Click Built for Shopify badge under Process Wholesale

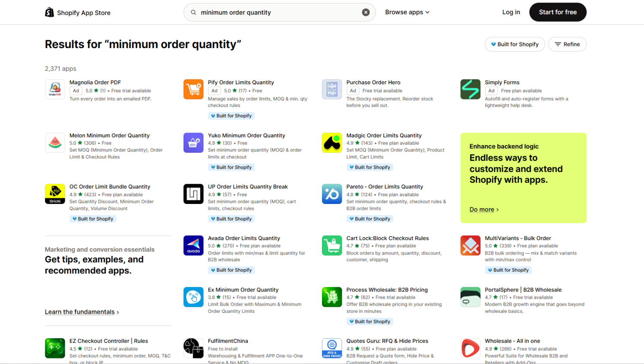(x=370, y=322)
